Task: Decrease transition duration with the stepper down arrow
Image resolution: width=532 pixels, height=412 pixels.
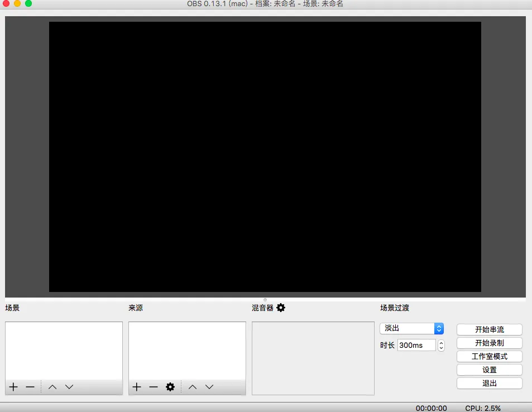Action: [x=440, y=347]
